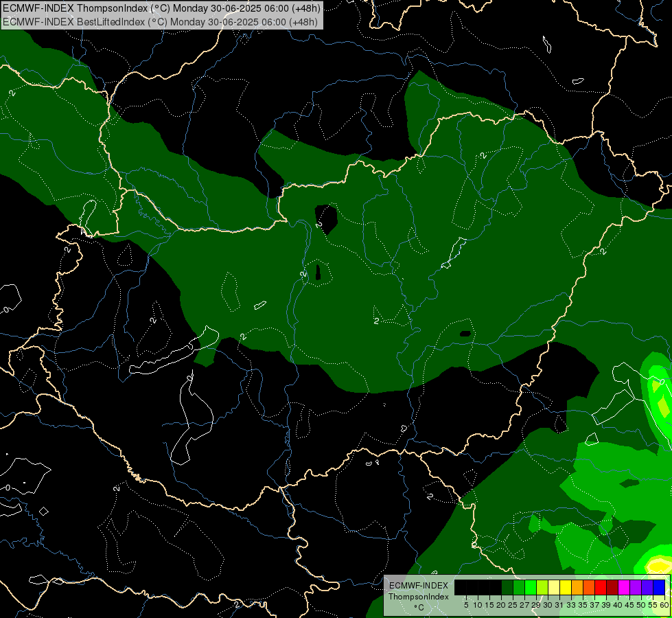Screen dimensions: 672x618
Task: Pick the violet 50–55 legend swatch
Action: [x=647, y=587]
